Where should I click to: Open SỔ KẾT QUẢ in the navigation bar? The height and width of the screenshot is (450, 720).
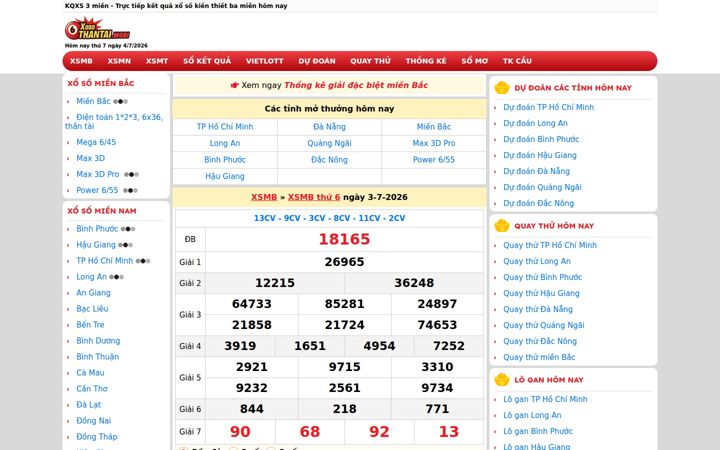click(x=207, y=61)
